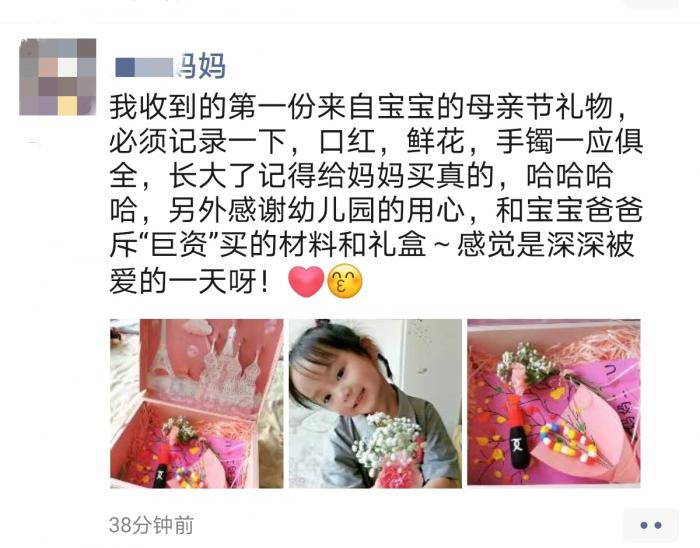Click the button at top right edge
The width and height of the screenshot is (700, 548).
(650, 4)
